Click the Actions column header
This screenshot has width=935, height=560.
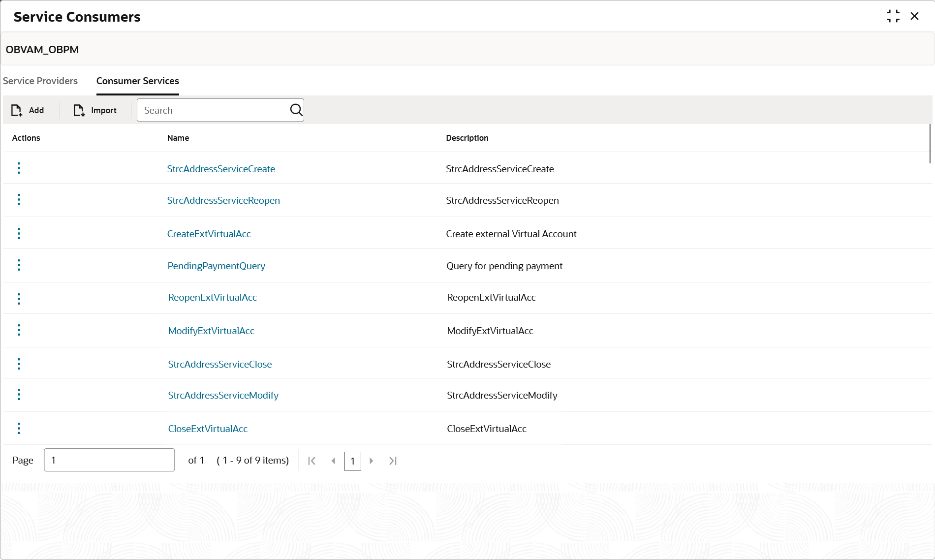click(x=26, y=138)
